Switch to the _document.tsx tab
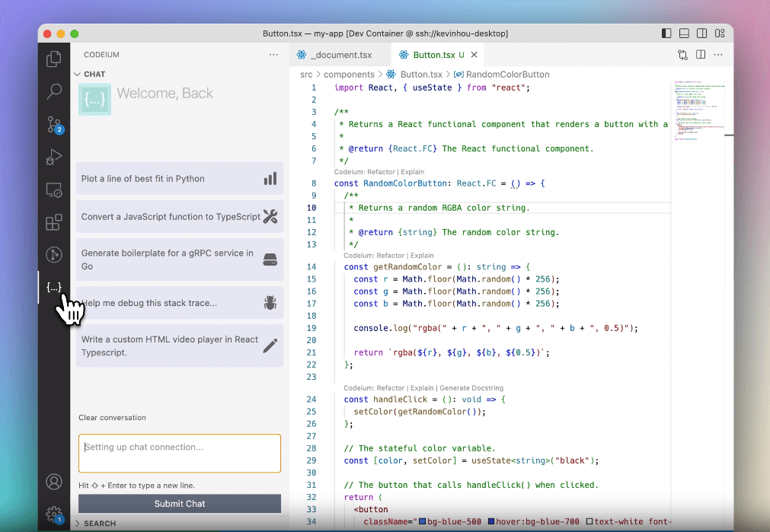This screenshot has width=770, height=532. click(340, 54)
